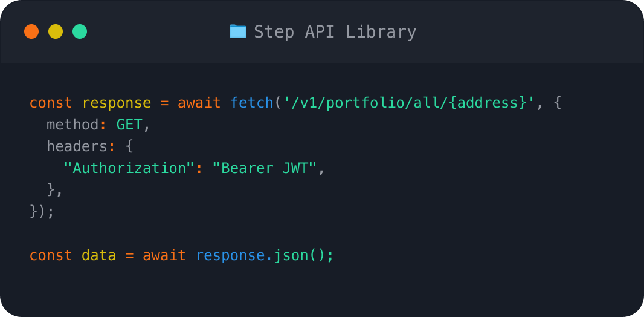Click the json() method call

[300, 255]
